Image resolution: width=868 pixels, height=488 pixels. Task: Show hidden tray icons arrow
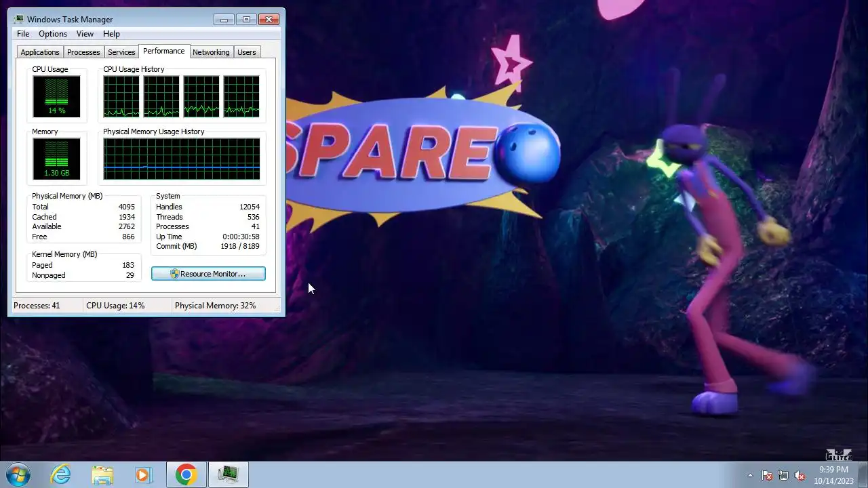click(x=750, y=475)
